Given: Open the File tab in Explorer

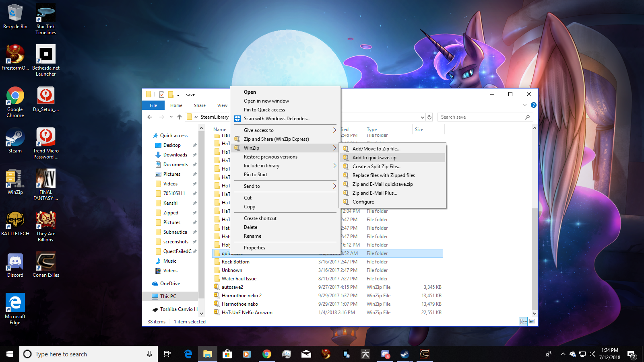Looking at the screenshot, I should 153,105.
